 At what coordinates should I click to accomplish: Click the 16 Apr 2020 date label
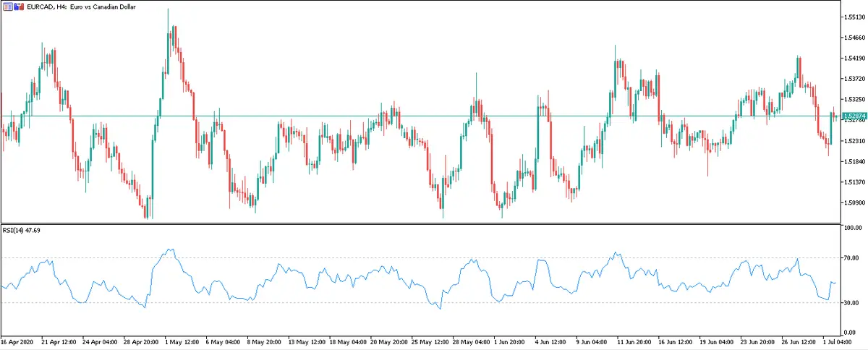18,341
